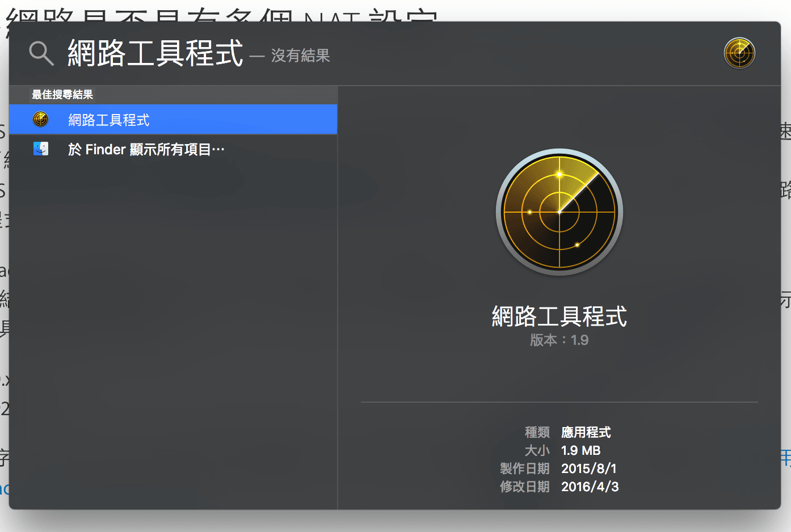The width and height of the screenshot is (791, 532).
Task: Click the small radar icon in search bar
Action: click(739, 53)
